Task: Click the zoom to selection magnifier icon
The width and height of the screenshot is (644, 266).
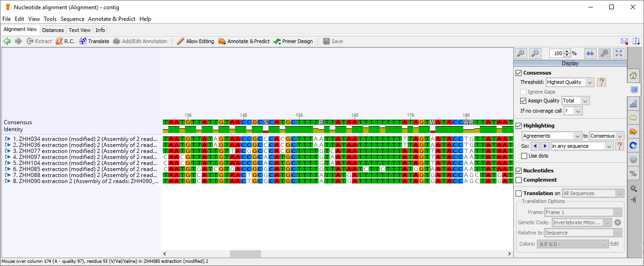Action: 604,53
